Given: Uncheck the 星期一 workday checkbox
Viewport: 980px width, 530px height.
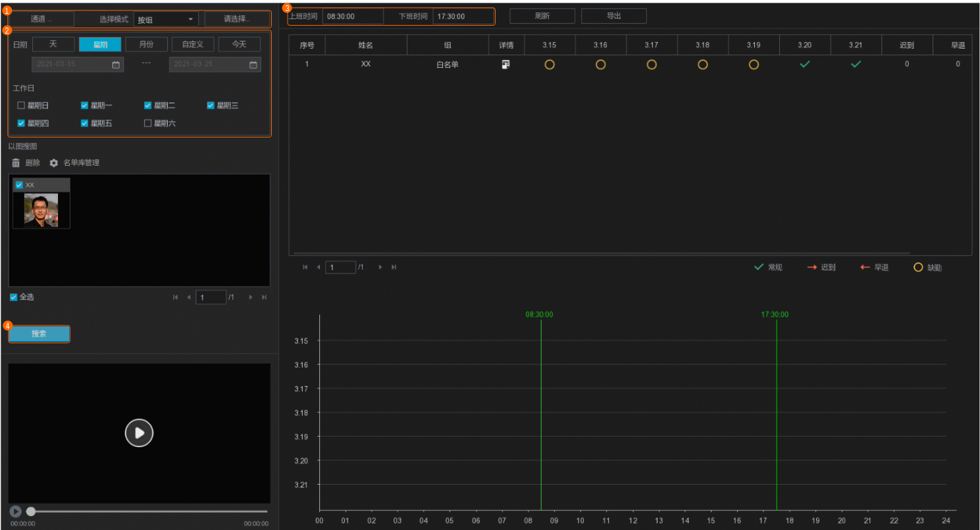Looking at the screenshot, I should tap(84, 105).
